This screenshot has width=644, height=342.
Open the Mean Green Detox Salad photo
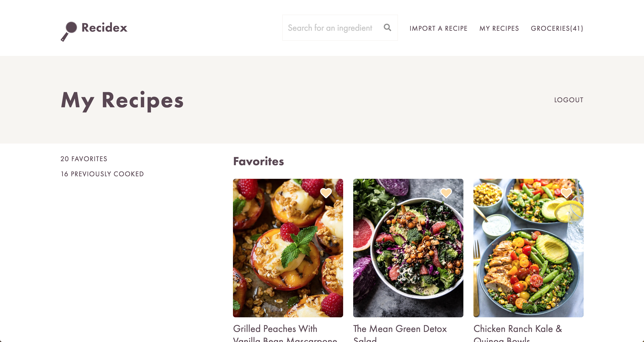[x=408, y=248]
